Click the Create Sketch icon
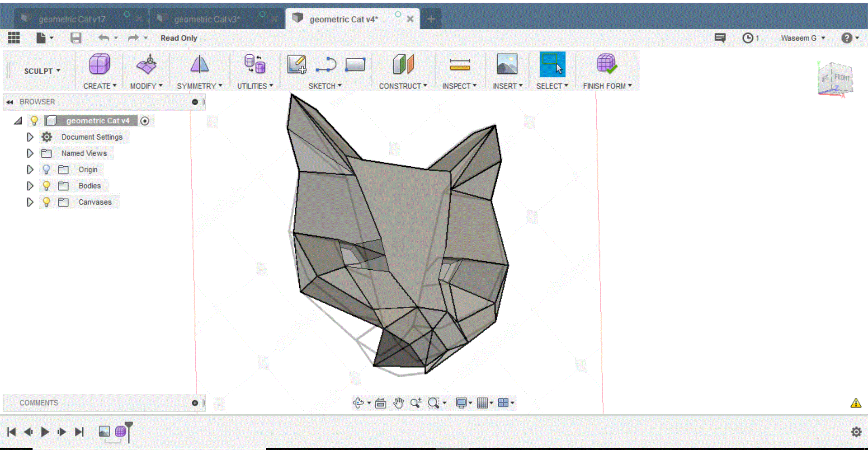Image resolution: width=868 pixels, height=450 pixels. 297,65
